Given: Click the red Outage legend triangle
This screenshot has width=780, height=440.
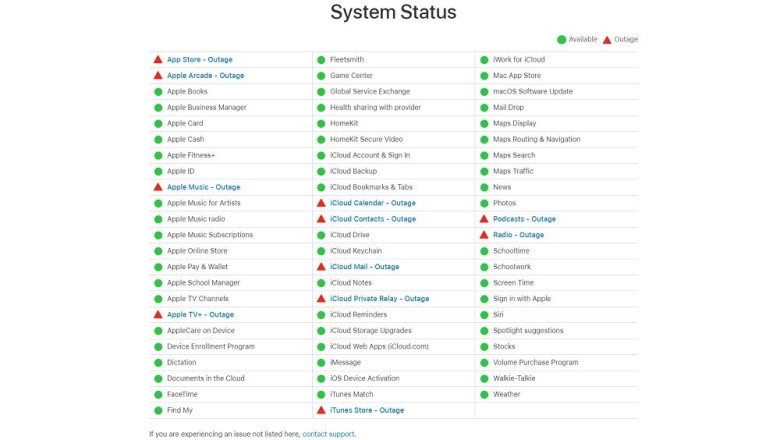Looking at the screenshot, I should (x=607, y=40).
